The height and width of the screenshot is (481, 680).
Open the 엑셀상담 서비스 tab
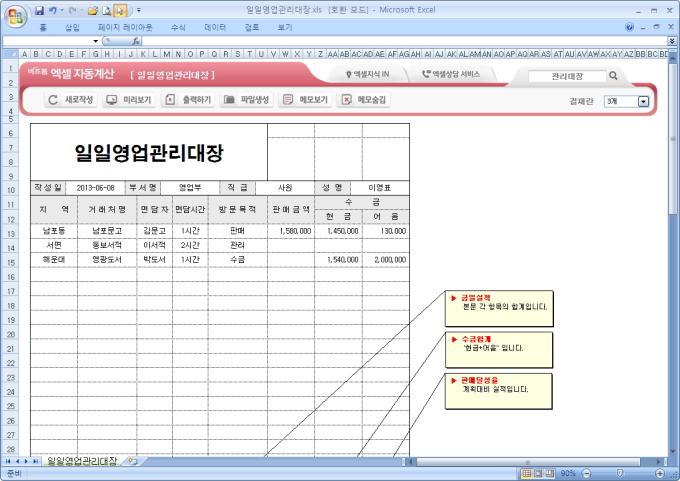451,75
